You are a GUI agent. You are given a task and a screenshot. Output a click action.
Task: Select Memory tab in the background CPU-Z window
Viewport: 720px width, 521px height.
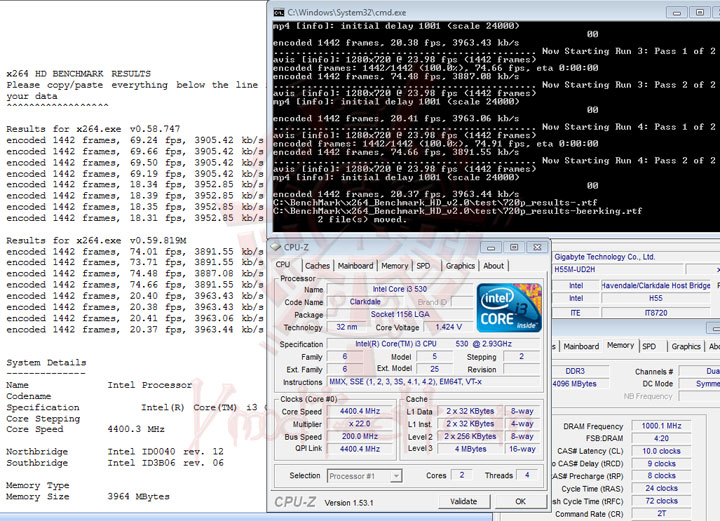pyautogui.click(x=620, y=346)
